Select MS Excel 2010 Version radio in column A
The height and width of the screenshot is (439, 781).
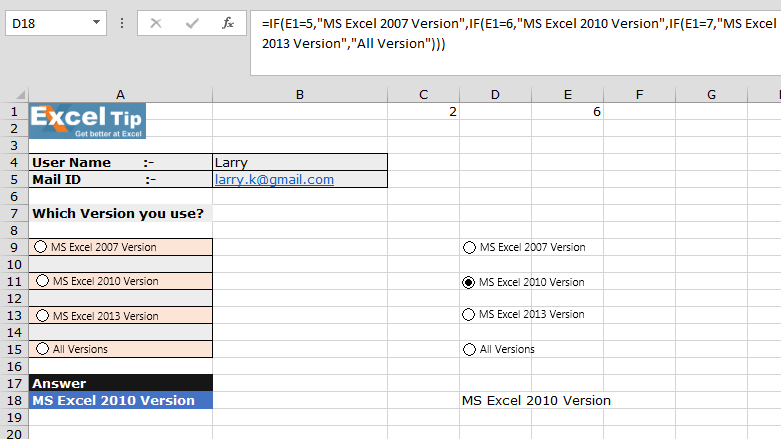click(x=42, y=281)
